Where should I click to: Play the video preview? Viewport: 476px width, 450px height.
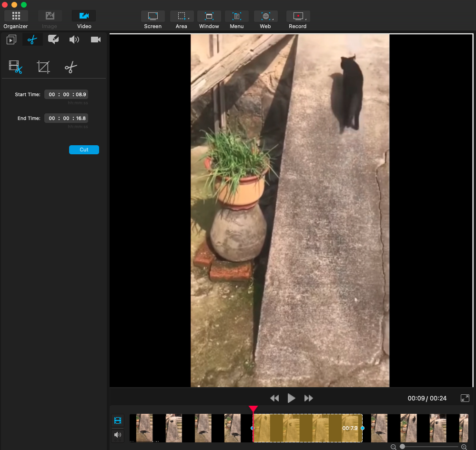coord(291,398)
